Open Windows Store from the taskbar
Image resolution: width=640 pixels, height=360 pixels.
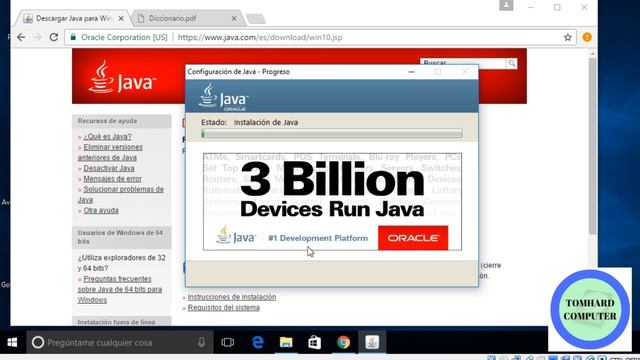(314, 342)
